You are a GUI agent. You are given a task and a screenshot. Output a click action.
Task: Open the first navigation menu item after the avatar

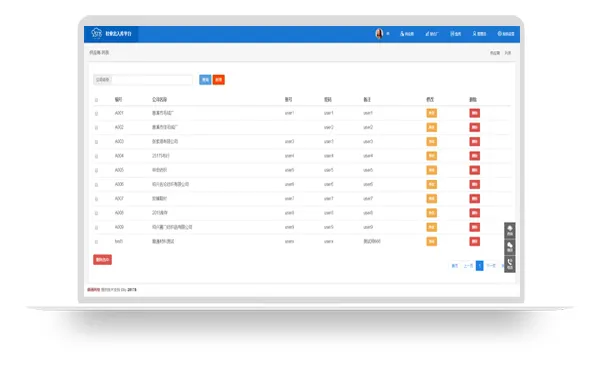coord(407,34)
